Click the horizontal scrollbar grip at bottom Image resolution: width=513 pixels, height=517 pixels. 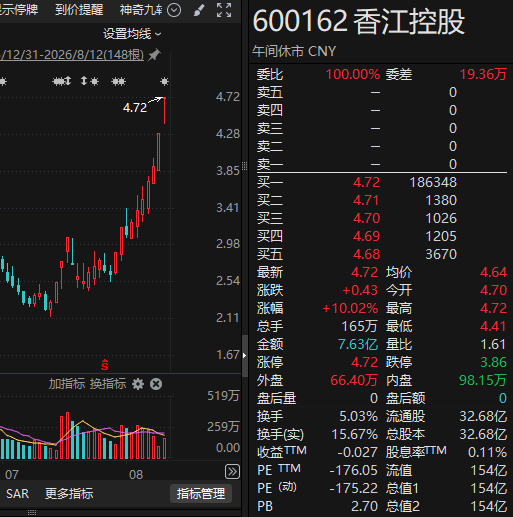click(x=32, y=512)
